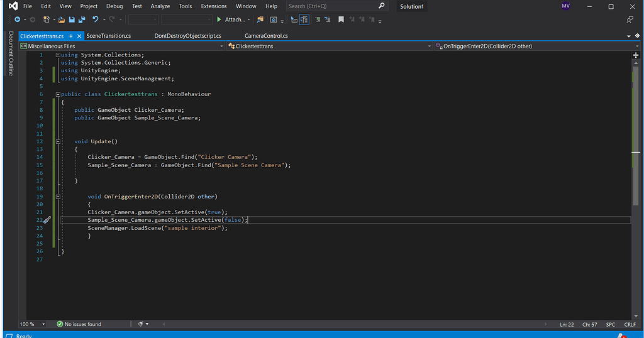Open the Send Feedback icon
The width and height of the screenshot is (644, 338).
click(x=630, y=19)
